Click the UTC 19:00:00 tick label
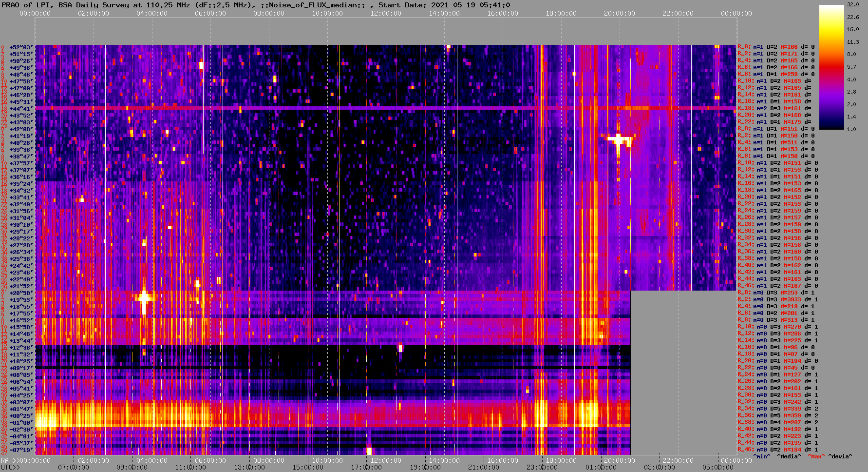 click(x=425, y=468)
